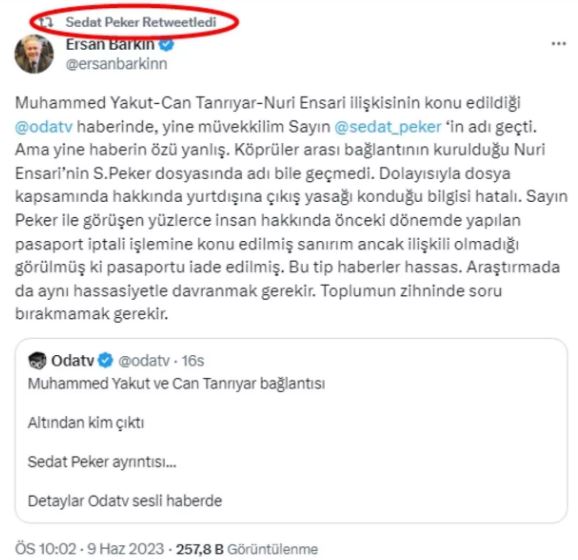This screenshot has height=560, width=578.
Task: Click the 16s timestamp on quoted tweet
Action: pos(193,360)
